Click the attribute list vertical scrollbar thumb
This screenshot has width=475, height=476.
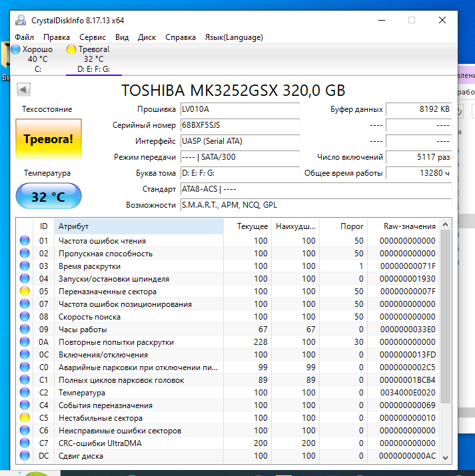coord(445,317)
